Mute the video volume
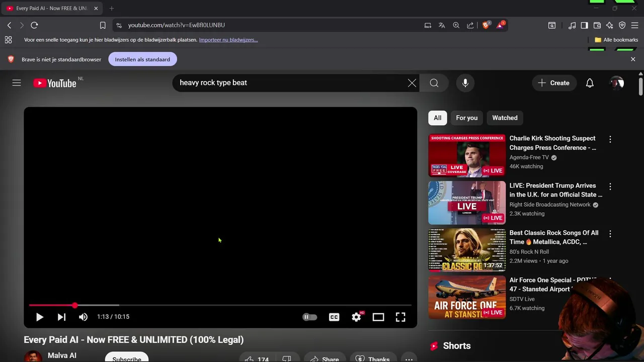The height and width of the screenshot is (362, 644). coord(83,317)
